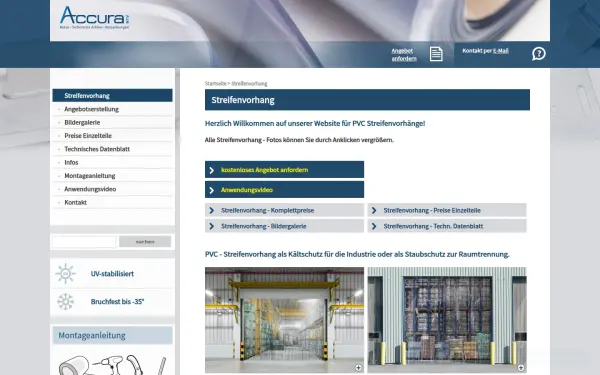Open Kontakt in the sidebar menu
The image size is (600, 375).
point(112,202)
